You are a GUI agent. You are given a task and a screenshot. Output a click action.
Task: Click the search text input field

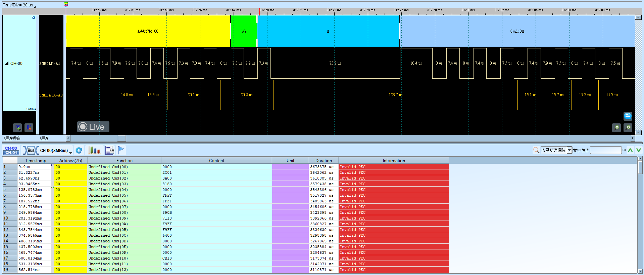606,150
